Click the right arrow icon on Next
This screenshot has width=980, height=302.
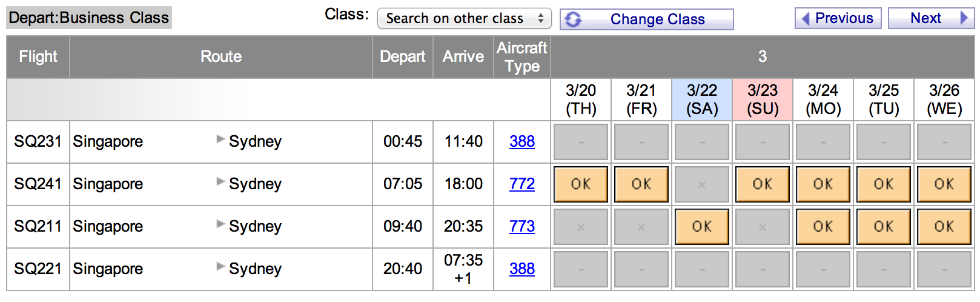click(x=964, y=18)
